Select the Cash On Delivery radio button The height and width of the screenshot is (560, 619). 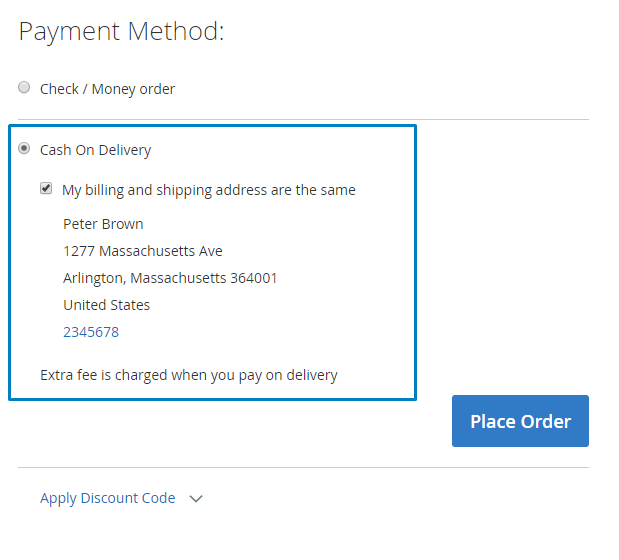click(x=24, y=149)
